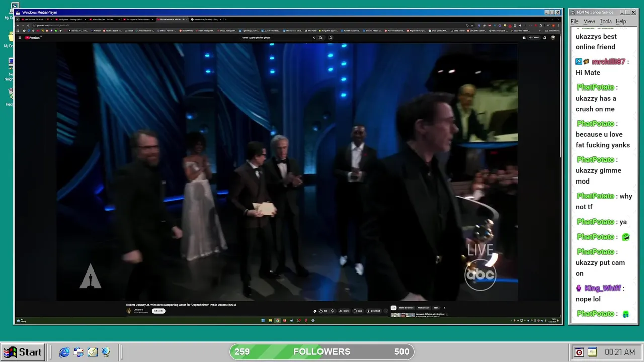The width and height of the screenshot is (644, 362).
Task: Switch to Foo Fighters Everlong tab
Action: (70, 19)
